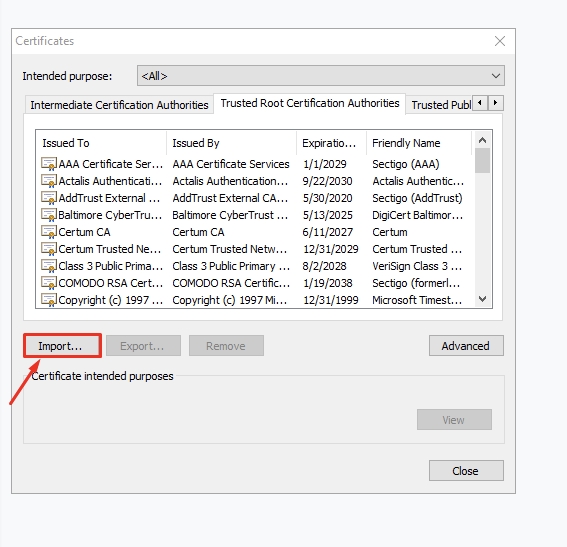Click Issued By AAA Certificate Services
Image resolution: width=567 pixels, height=547 pixels.
pyautogui.click(x=231, y=164)
